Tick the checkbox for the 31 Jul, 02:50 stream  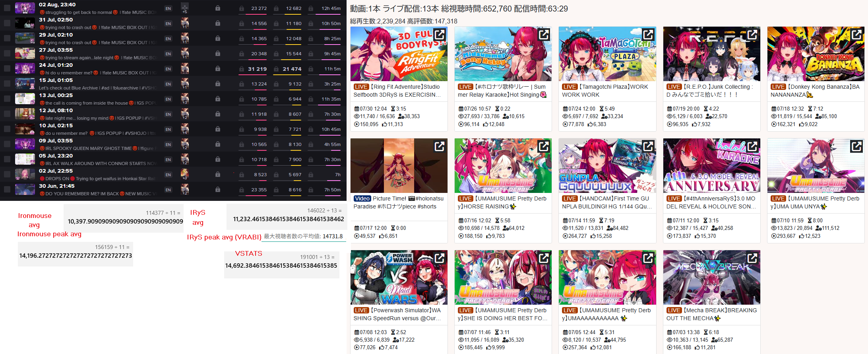7,23
